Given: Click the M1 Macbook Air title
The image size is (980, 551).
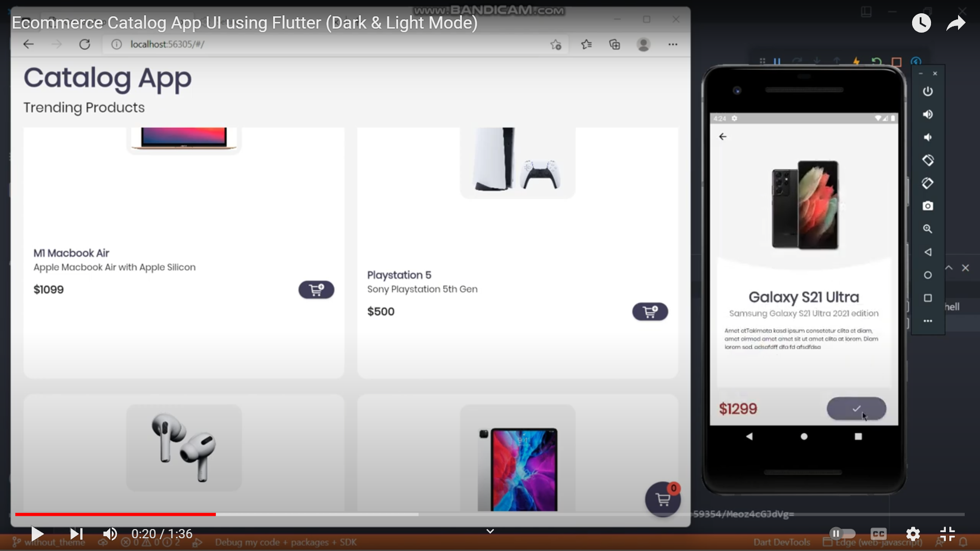Looking at the screenshot, I should click(71, 253).
